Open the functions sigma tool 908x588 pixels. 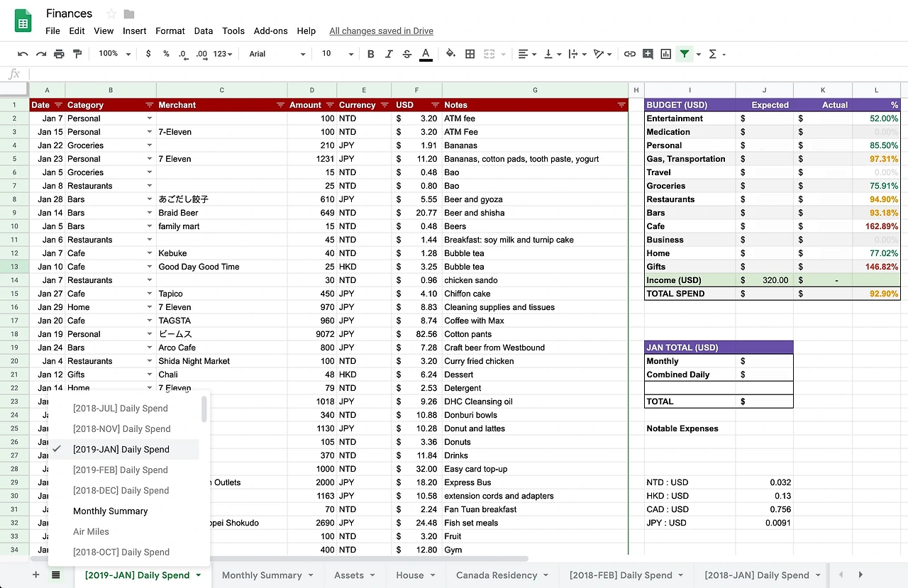pos(713,54)
